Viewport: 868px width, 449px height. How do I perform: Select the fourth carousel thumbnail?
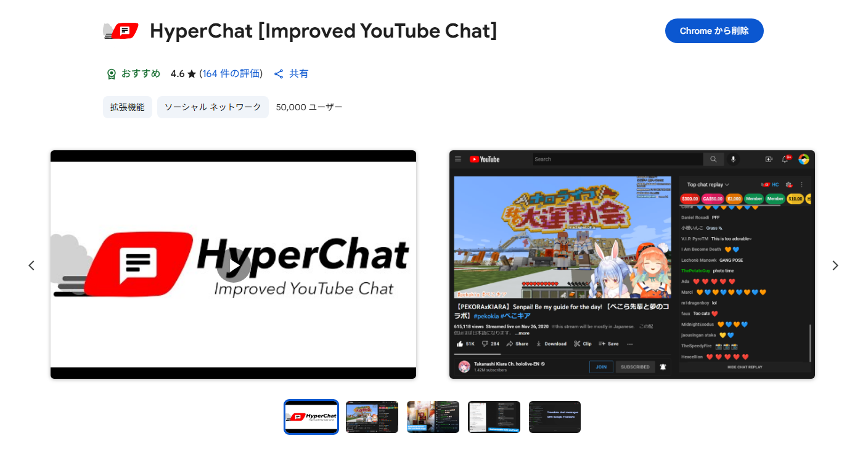pyautogui.click(x=494, y=417)
